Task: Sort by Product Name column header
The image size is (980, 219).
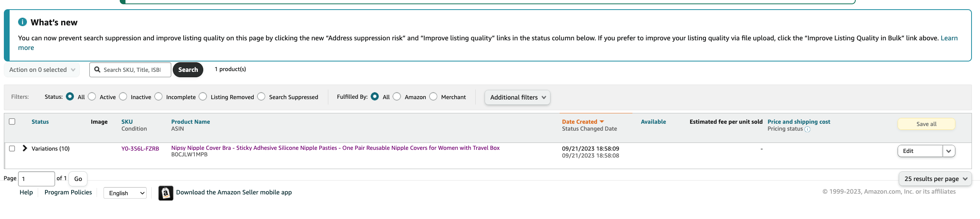Action: [191, 122]
